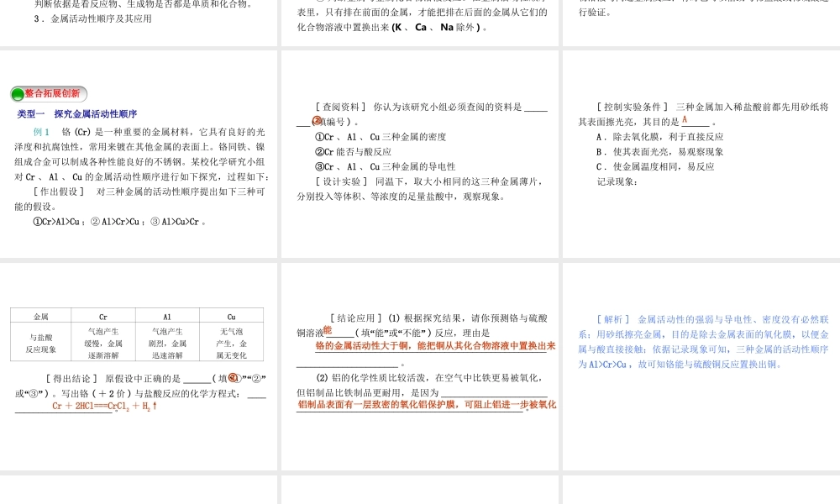
Task: Click choice C．使金属温度相同，易反应
Action: point(655,167)
